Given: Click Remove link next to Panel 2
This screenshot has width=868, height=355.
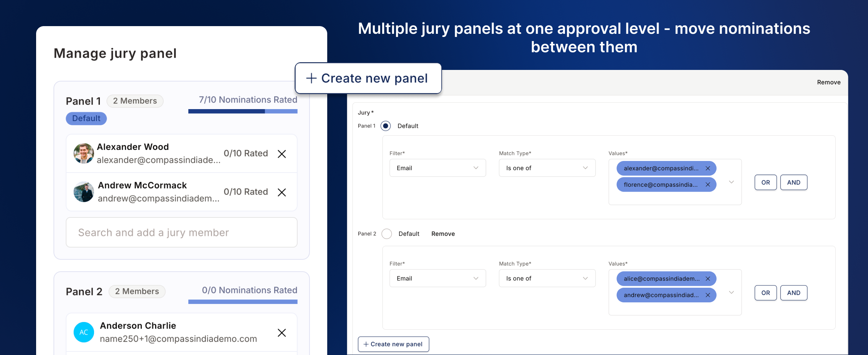Looking at the screenshot, I should [443, 234].
